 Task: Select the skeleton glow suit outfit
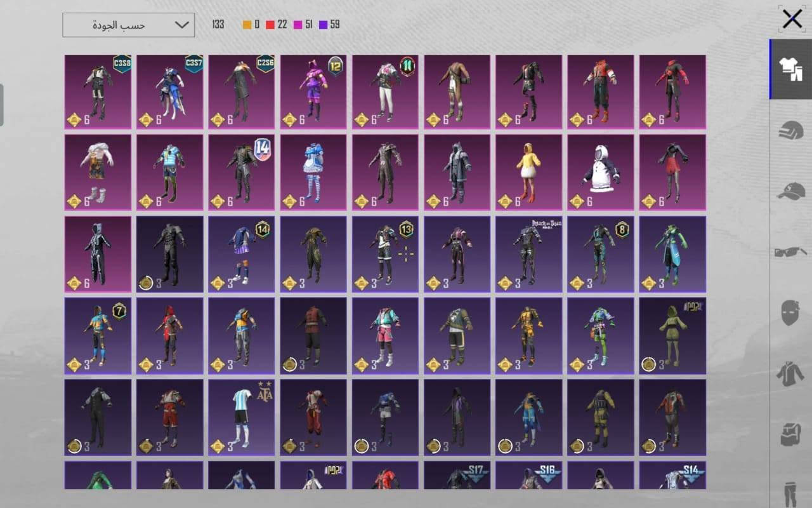(x=98, y=254)
